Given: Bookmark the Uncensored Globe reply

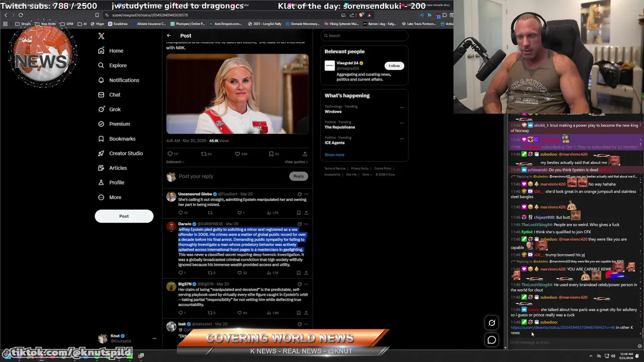Looking at the screenshot, I should [x=298, y=213].
